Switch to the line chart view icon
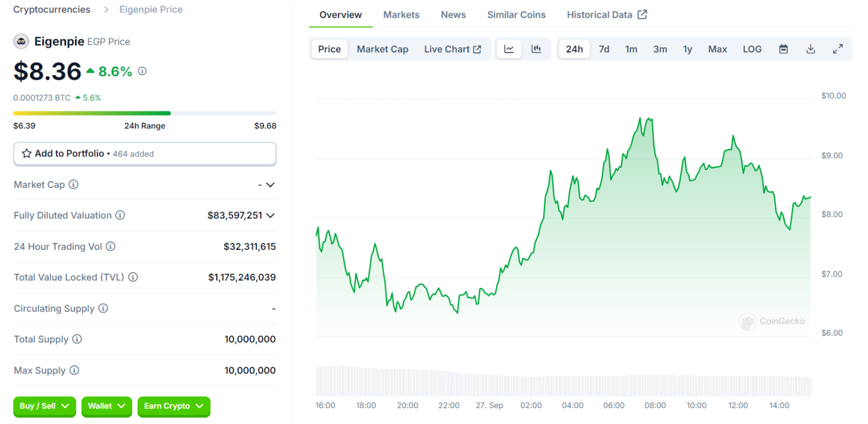Viewport: 868px width, 424px height. click(x=509, y=49)
